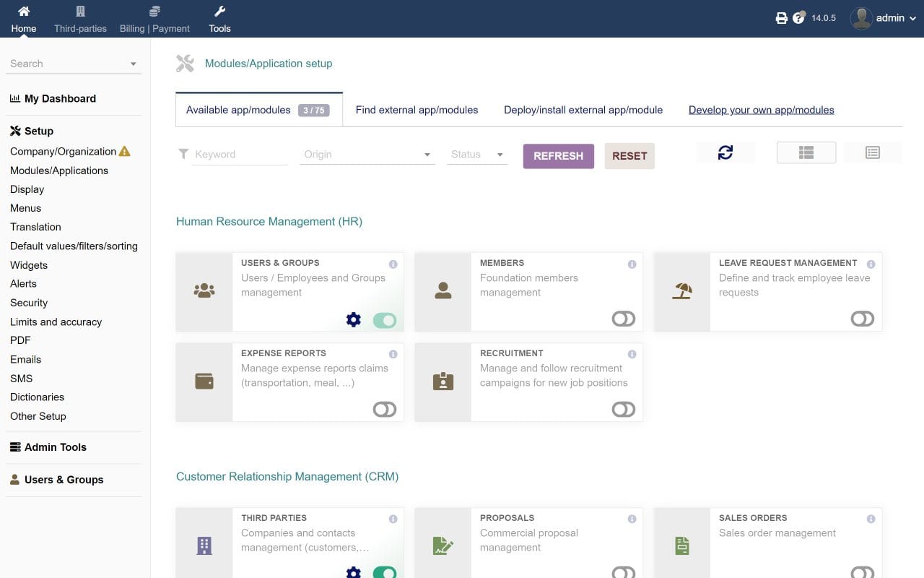
Task: Disable the Users & Groups module
Action: click(x=384, y=319)
